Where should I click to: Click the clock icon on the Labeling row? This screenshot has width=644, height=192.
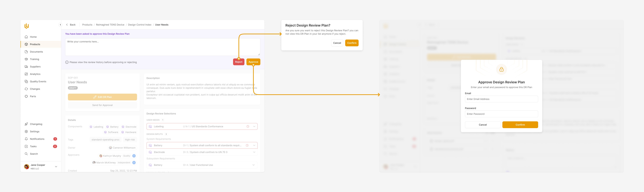point(248,126)
